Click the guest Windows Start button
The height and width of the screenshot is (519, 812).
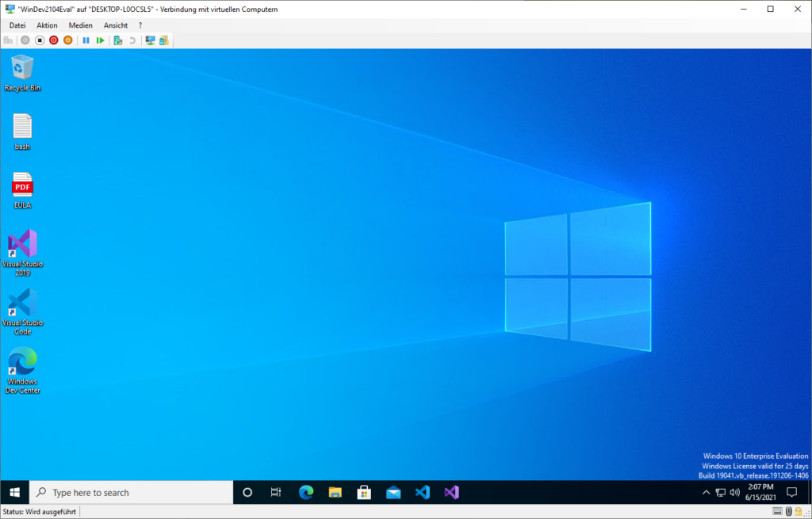coord(14,492)
